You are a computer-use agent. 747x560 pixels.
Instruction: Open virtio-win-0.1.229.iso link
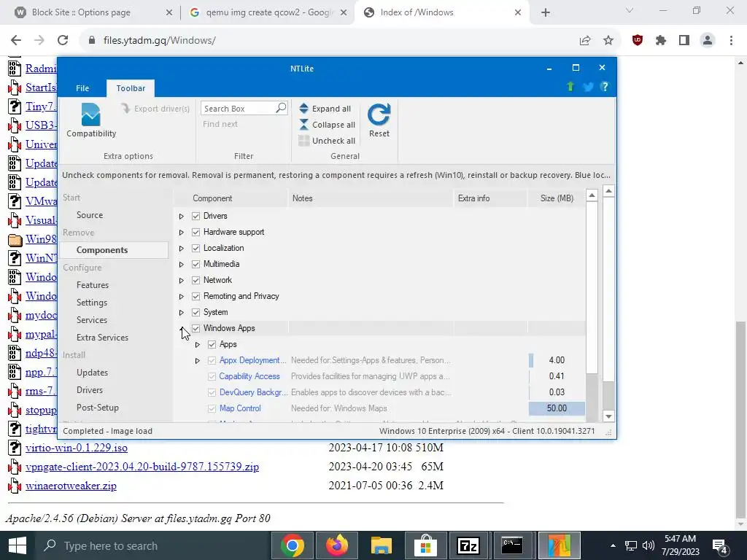coord(77,448)
